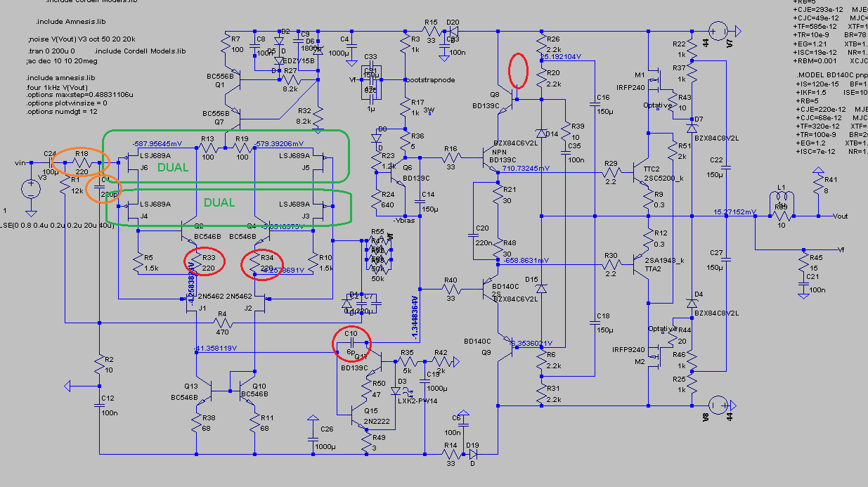
Task: Click the V7 supply voltage source symbol
Action: (718, 32)
